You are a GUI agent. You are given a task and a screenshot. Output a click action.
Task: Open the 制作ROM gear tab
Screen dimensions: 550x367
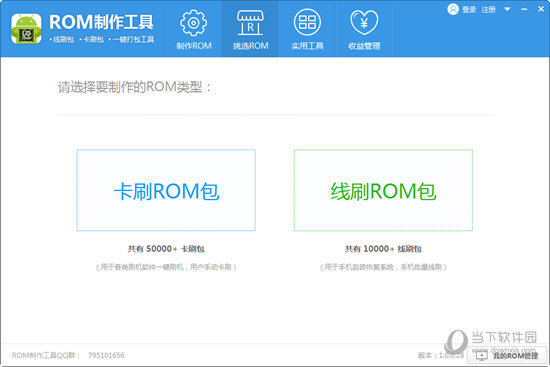coord(193,29)
